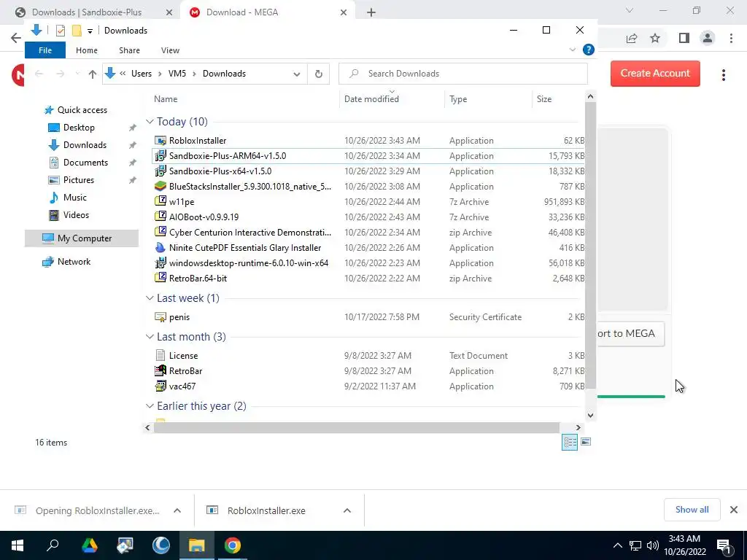Image resolution: width=747 pixels, height=560 pixels.
Task: Select the BlueStacksInstaller file icon
Action: (160, 186)
